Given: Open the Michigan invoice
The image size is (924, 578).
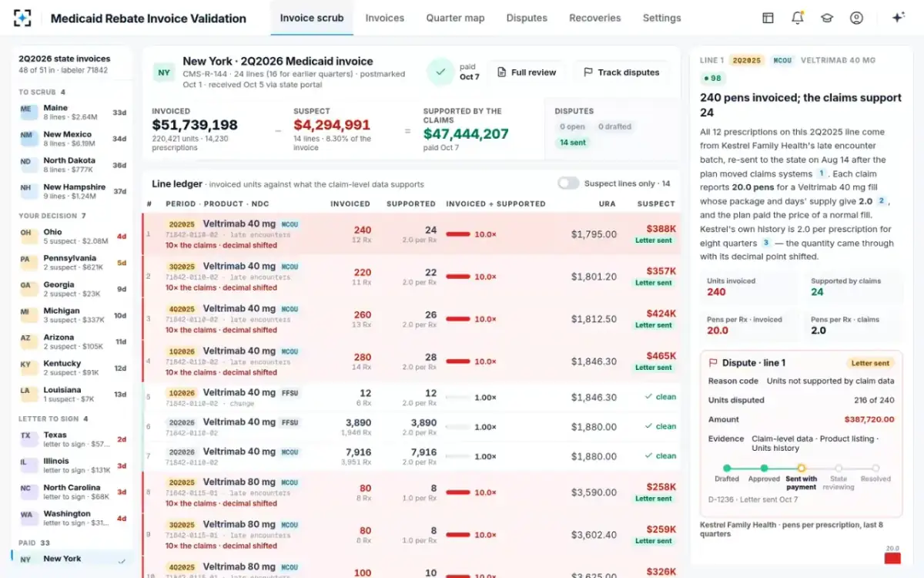Looking at the screenshot, I should click(72, 315).
